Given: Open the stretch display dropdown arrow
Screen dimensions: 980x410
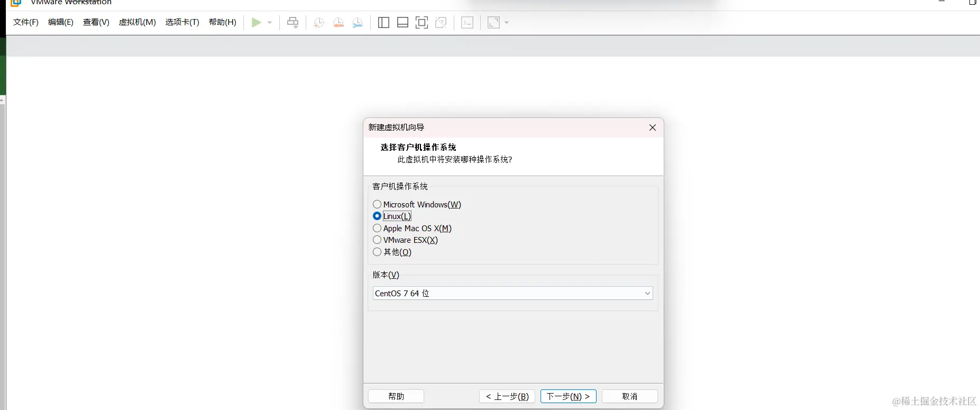Looking at the screenshot, I should tap(507, 23).
